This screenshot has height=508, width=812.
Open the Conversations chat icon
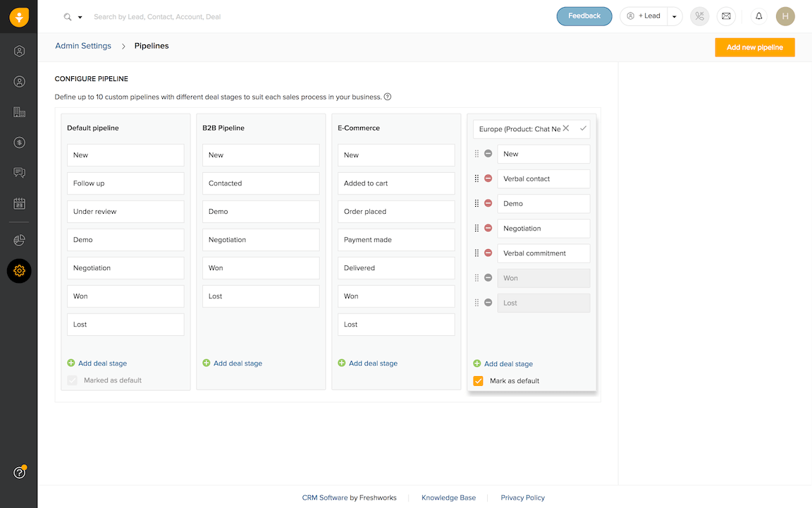[x=19, y=172]
